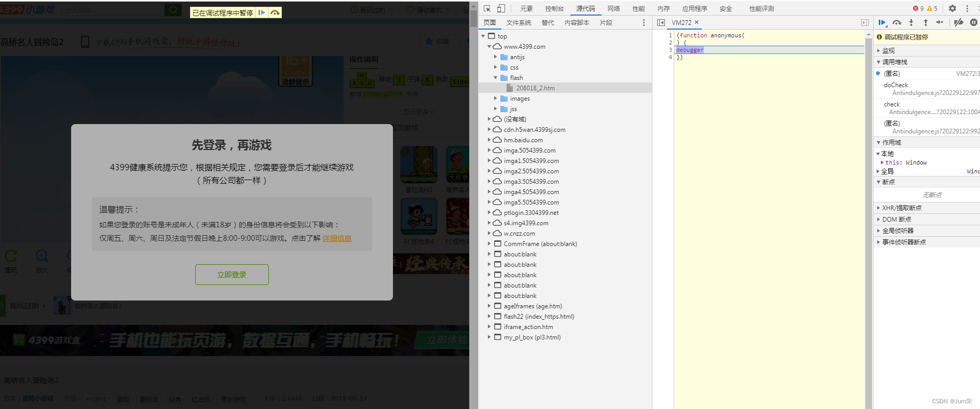Click the phone icon by the download text

pos(85,42)
